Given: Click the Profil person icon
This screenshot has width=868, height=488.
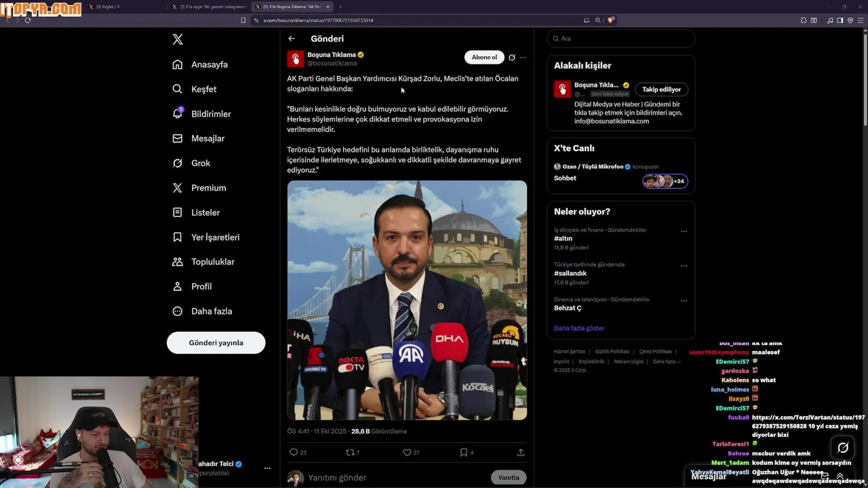Looking at the screenshot, I should [178, 286].
